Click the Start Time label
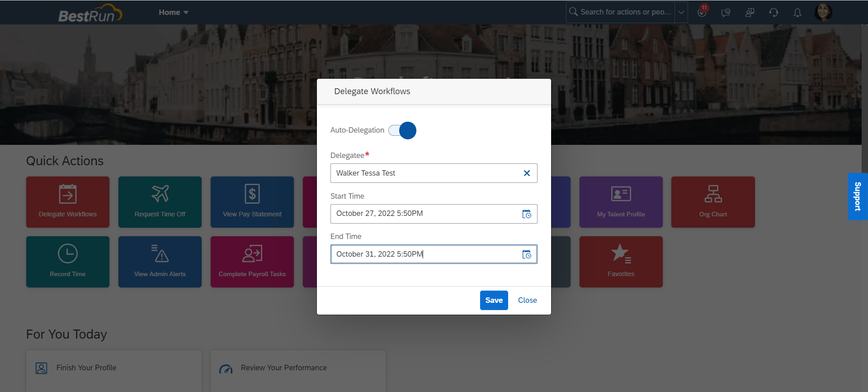 (x=347, y=196)
